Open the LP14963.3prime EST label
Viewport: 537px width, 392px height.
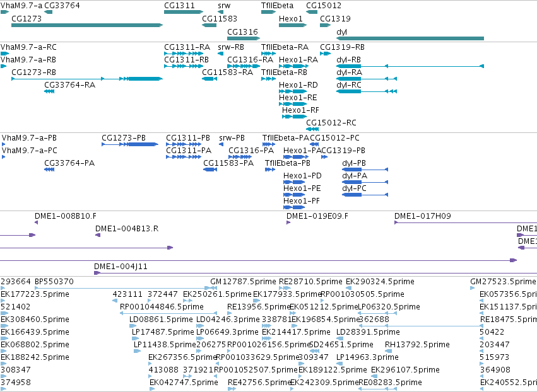pyautogui.click(x=367, y=358)
